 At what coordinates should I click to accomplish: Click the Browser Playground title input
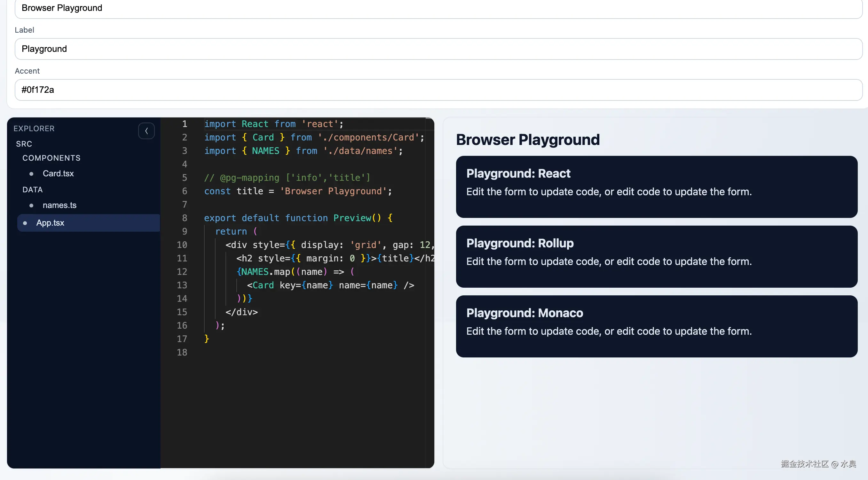[x=438, y=8]
